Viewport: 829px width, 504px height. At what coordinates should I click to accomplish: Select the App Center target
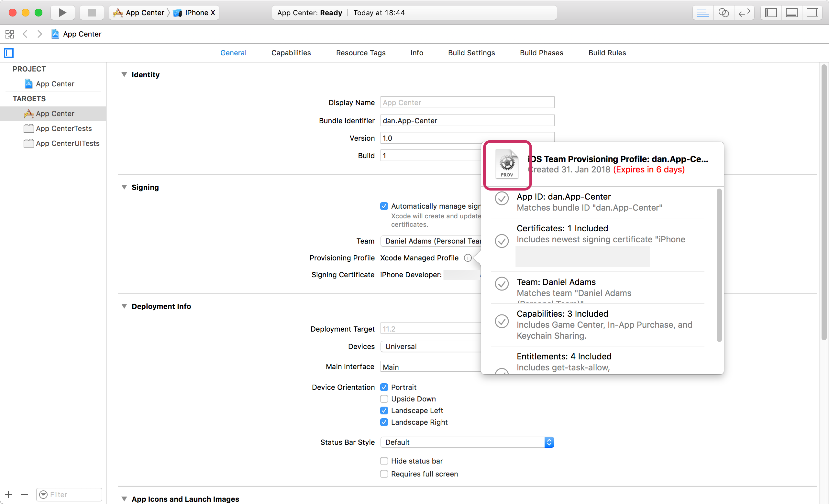[x=53, y=114]
